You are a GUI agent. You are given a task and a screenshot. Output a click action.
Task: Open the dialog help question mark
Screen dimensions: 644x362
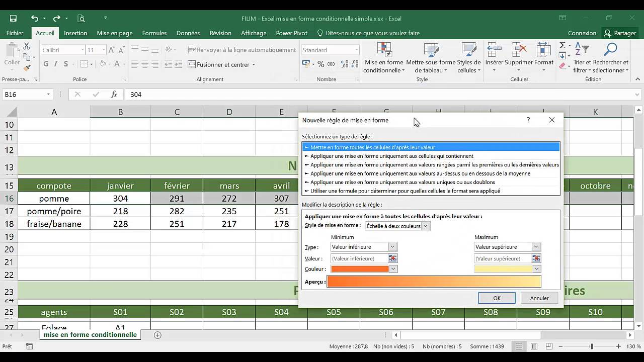point(528,120)
